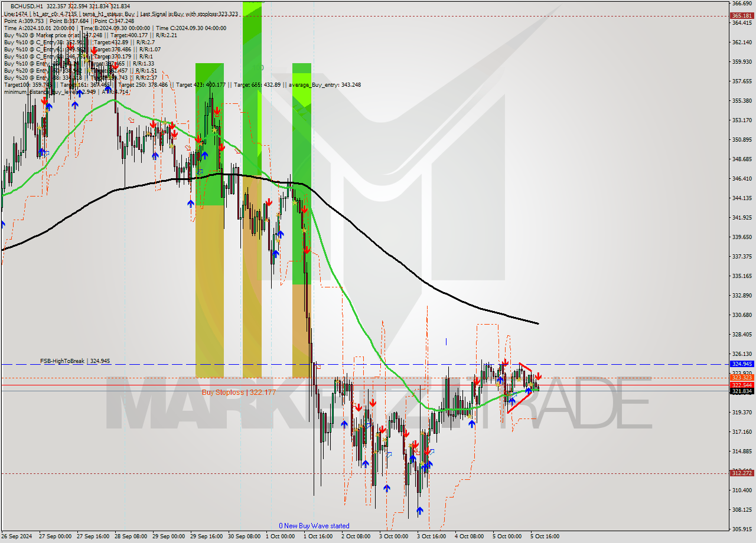
Task: Click the line ending with R/R:1.51
Action: coord(80,70)
